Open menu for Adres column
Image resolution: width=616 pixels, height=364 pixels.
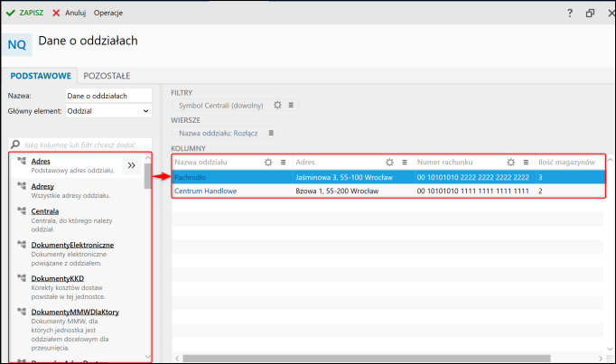click(405, 163)
